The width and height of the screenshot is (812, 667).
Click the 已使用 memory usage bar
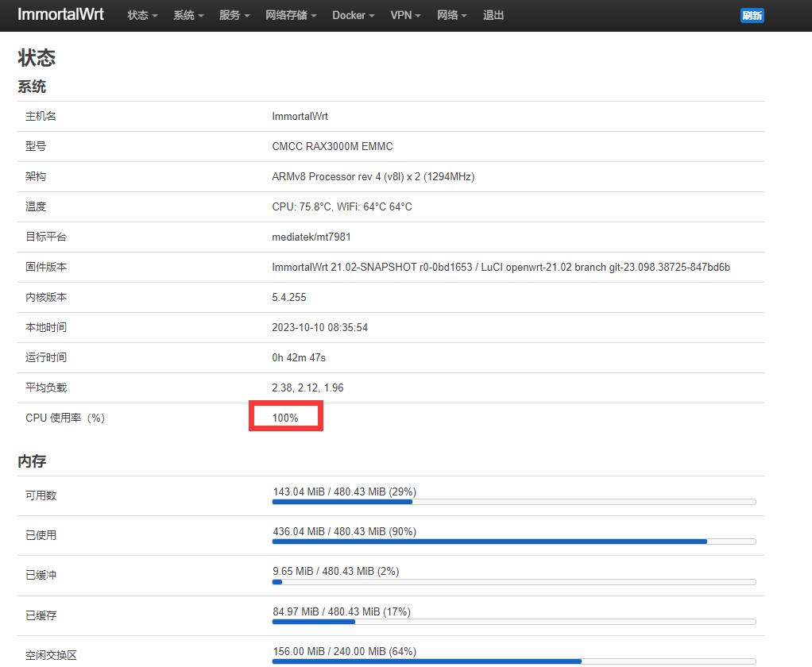pyautogui.click(x=513, y=541)
